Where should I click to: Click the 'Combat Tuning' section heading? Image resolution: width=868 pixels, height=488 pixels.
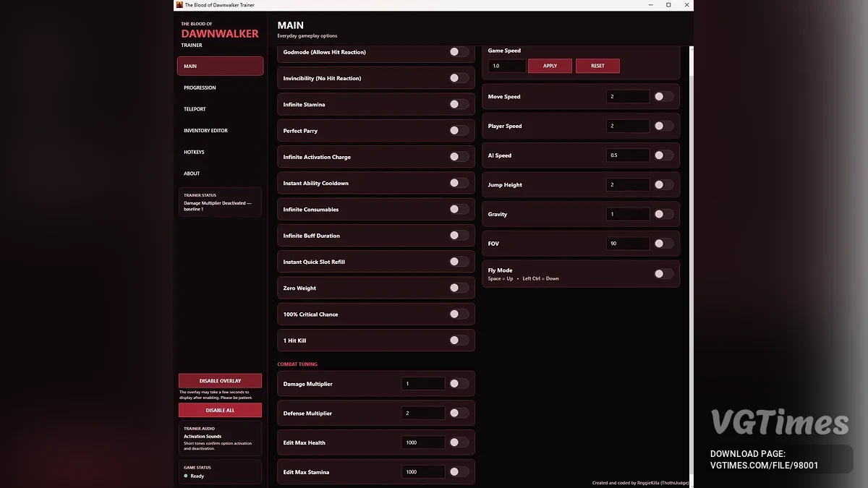click(x=297, y=364)
